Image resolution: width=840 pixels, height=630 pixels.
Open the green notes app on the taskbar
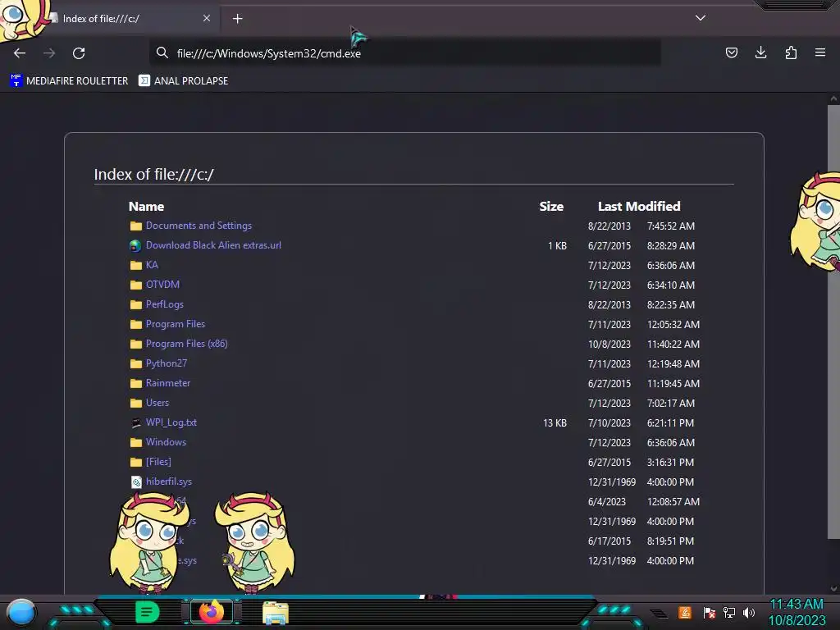[x=148, y=612]
